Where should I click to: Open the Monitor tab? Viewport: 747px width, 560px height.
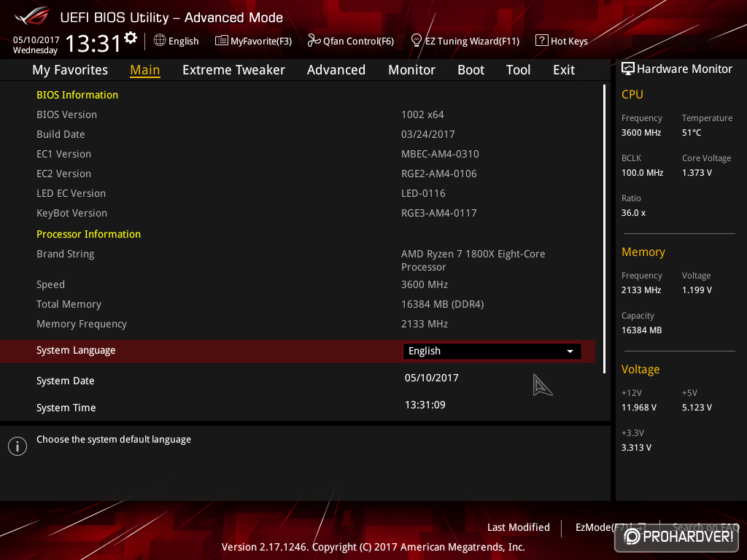click(411, 70)
